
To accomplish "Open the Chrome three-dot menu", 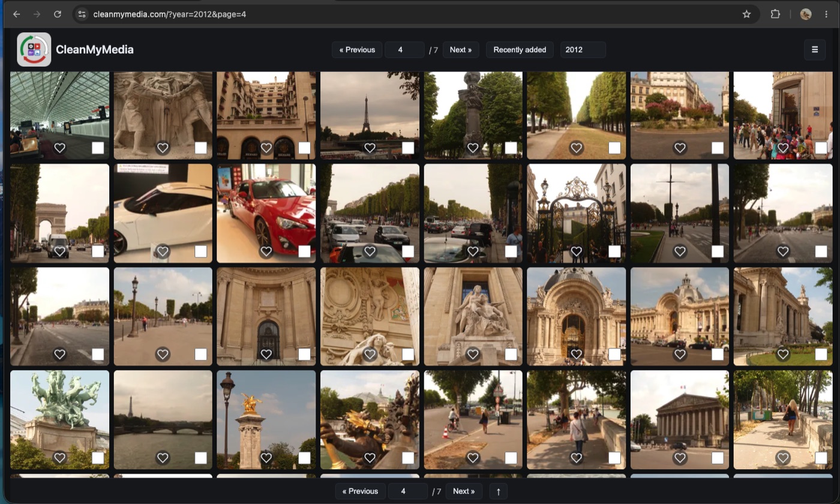I will click(826, 14).
